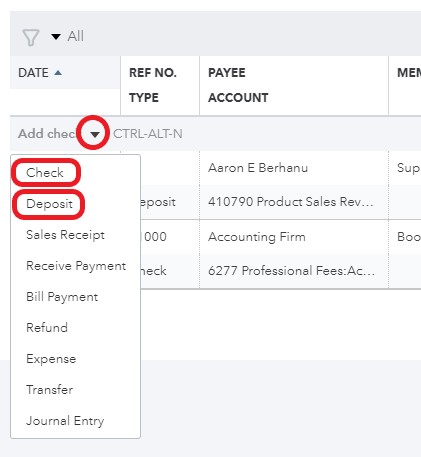Viewport: 421px width, 457px height.
Task: Click the REF NO. column header
Action: tap(153, 73)
